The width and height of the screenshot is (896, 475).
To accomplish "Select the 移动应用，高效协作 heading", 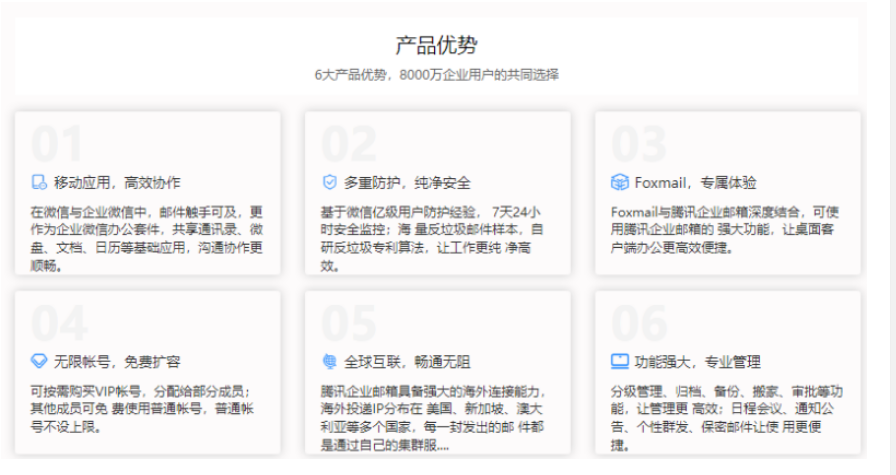I will 118,183.
